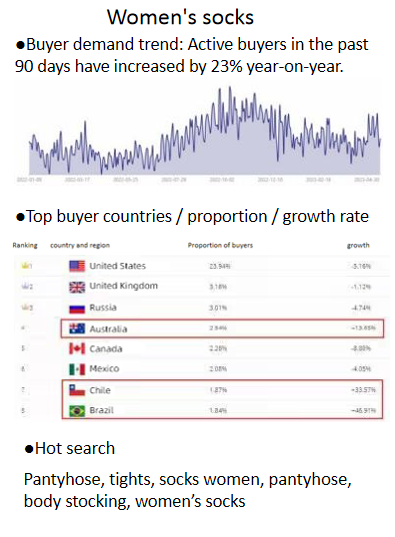
Task: Click the silver crown rank 2 icon
Action: click(25, 286)
